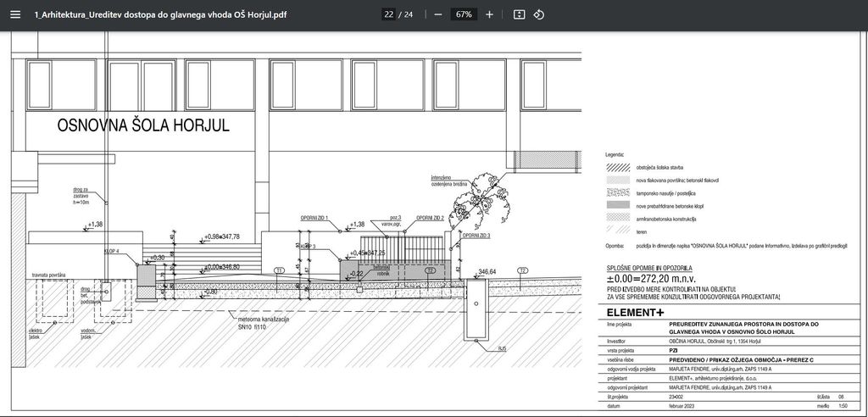868x417 pixels.
Task: Click the ELEMENT+ logo in title block
Action: pos(636,313)
